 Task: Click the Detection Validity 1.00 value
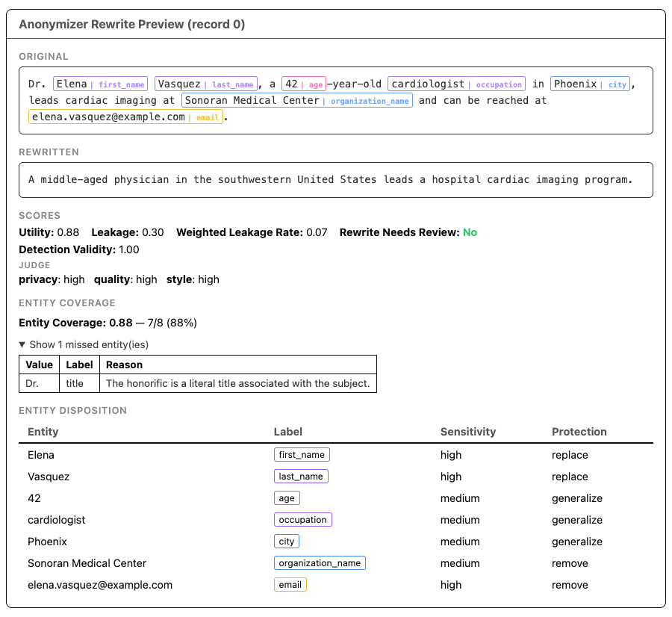(129, 249)
